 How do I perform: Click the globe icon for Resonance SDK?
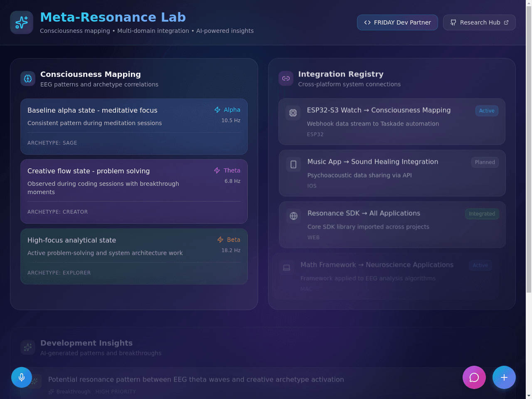pyautogui.click(x=293, y=216)
